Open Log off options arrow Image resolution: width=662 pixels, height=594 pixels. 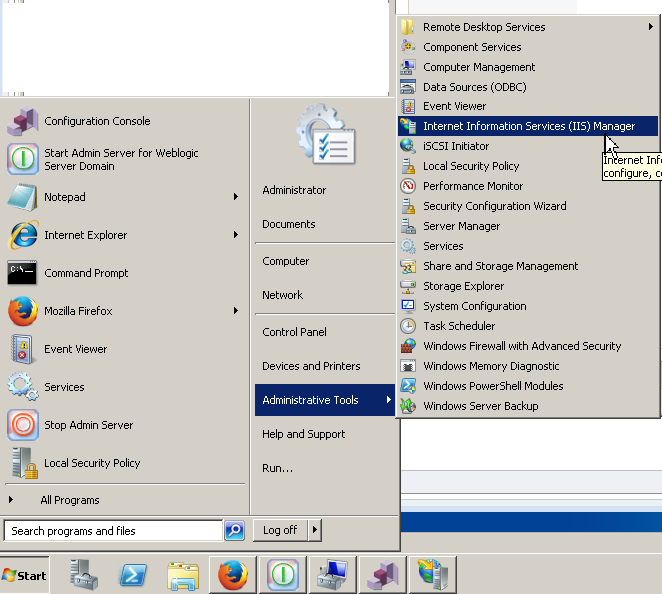click(x=315, y=529)
